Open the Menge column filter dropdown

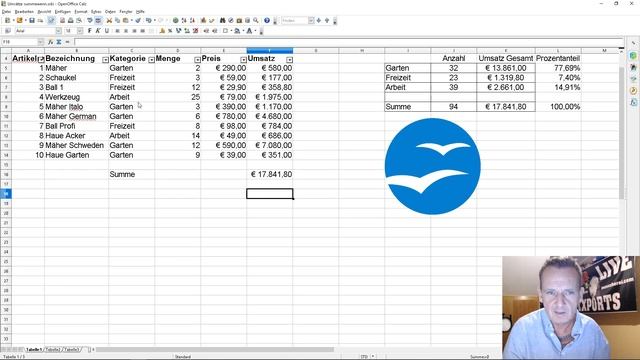197,60
